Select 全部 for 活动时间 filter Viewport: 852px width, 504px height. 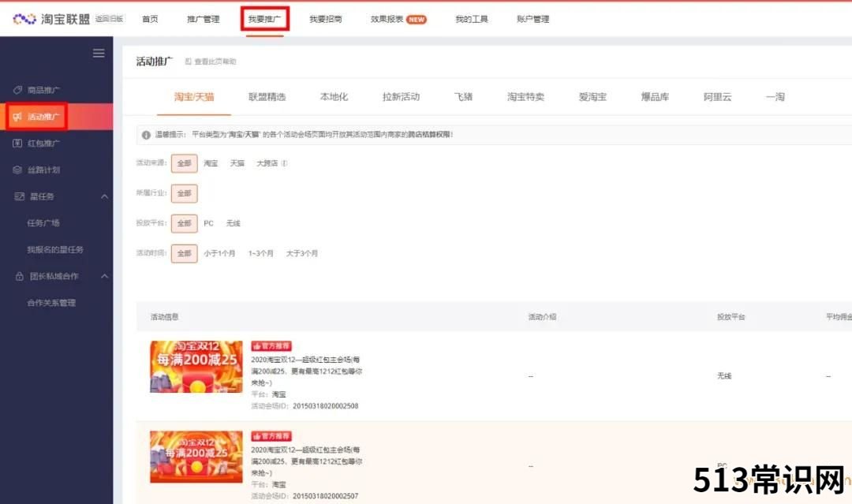tap(184, 253)
